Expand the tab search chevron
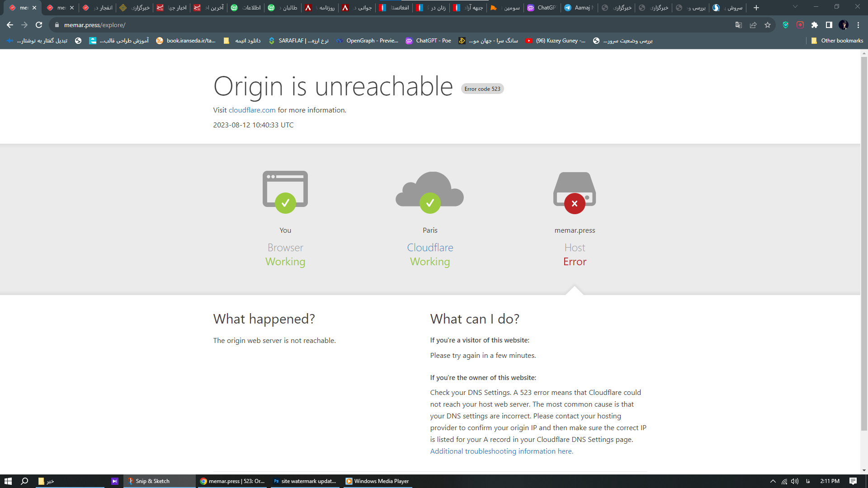This screenshot has width=868, height=488. [795, 7]
